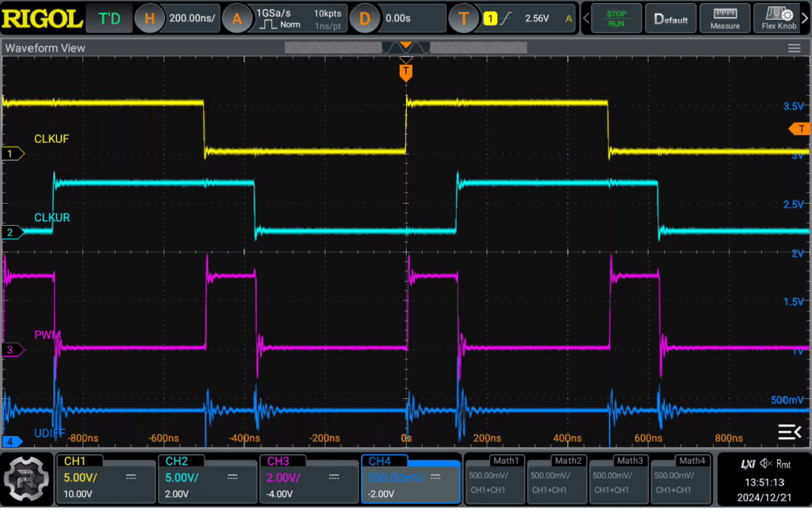The image size is (812, 510).
Task: Click the orange trigger level marker at right edge
Action: point(799,129)
